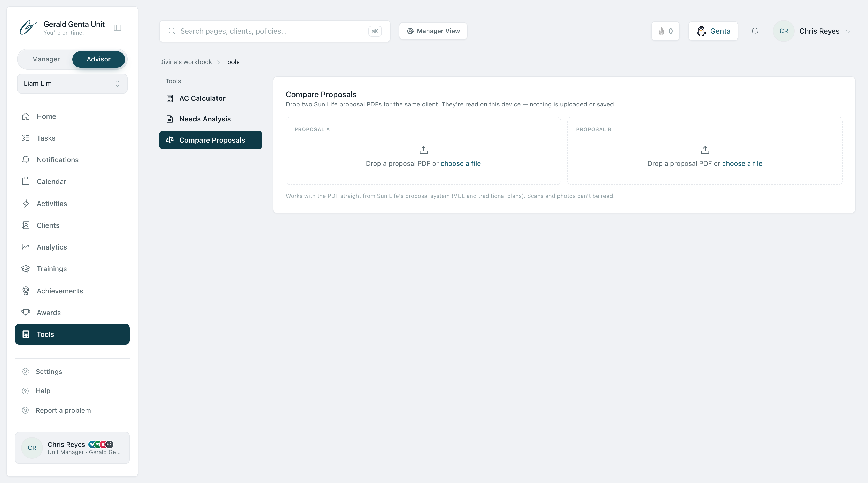The height and width of the screenshot is (483, 868).
Task: Collapse the sidebar panel icon
Action: click(118, 28)
